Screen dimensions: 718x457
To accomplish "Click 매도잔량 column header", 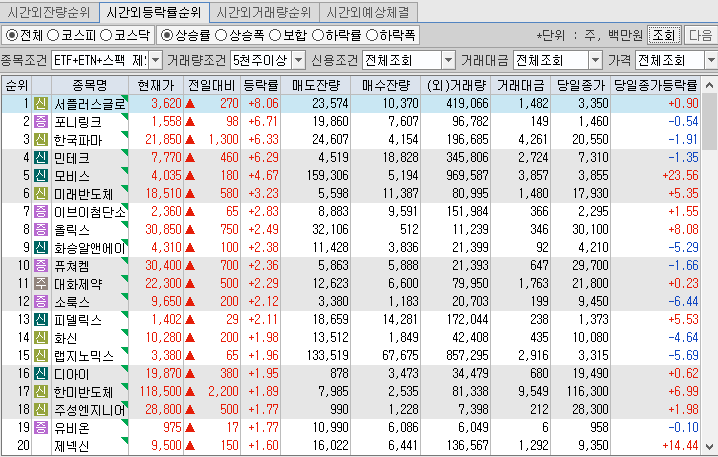I will [x=316, y=86].
